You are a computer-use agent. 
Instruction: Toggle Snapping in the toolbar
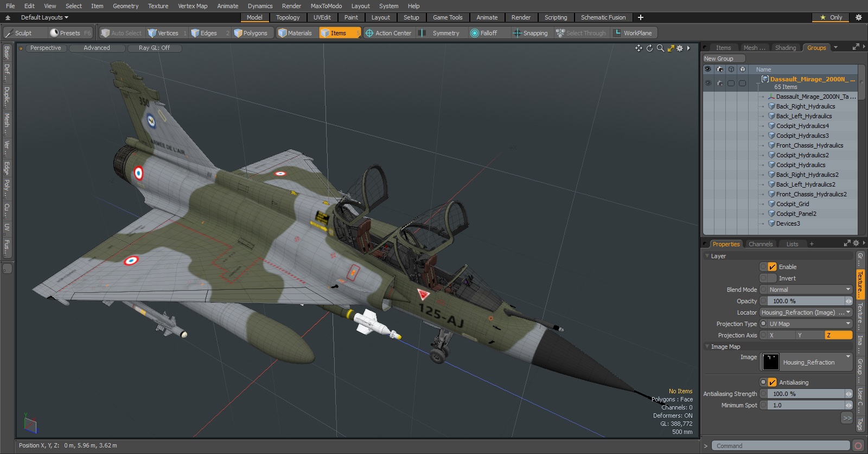[x=531, y=33]
